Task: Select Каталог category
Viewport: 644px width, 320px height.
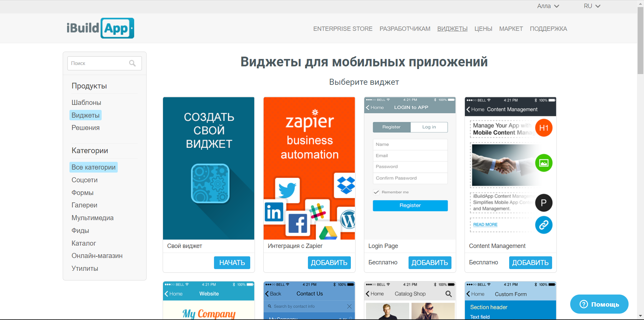Action: 84,243
